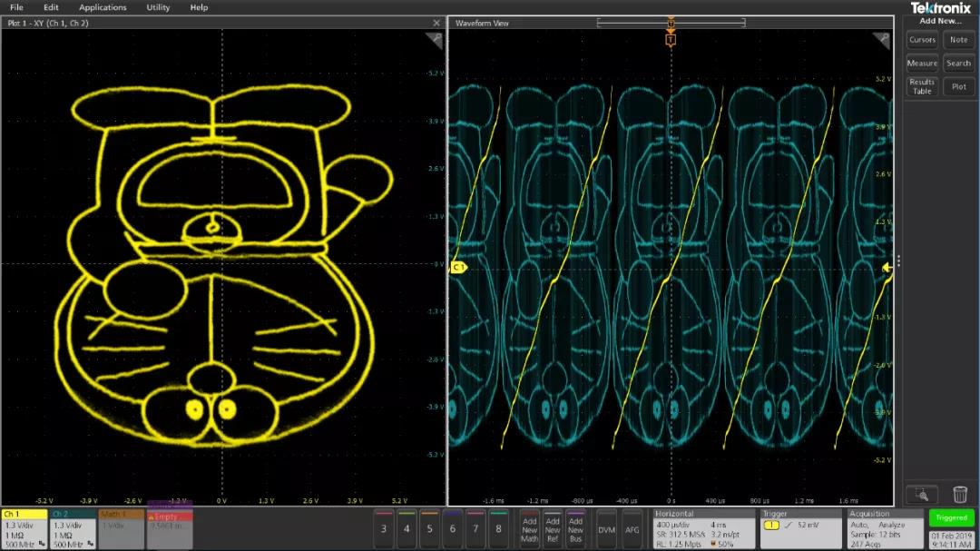Click the yellow trigger level arrow indicator
Image resolution: width=980 pixels, height=551 pixels.
pos(887,268)
